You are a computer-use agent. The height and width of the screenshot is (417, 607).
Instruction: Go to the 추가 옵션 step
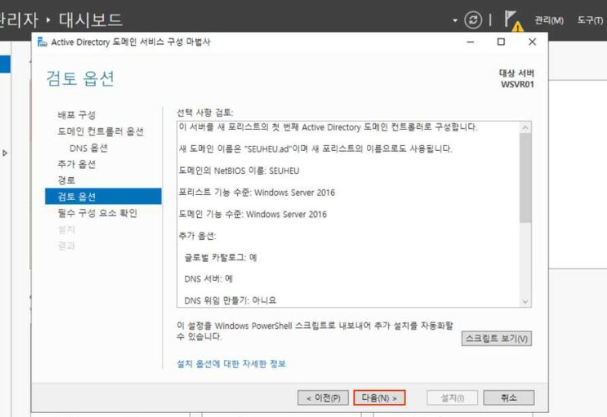[76, 164]
